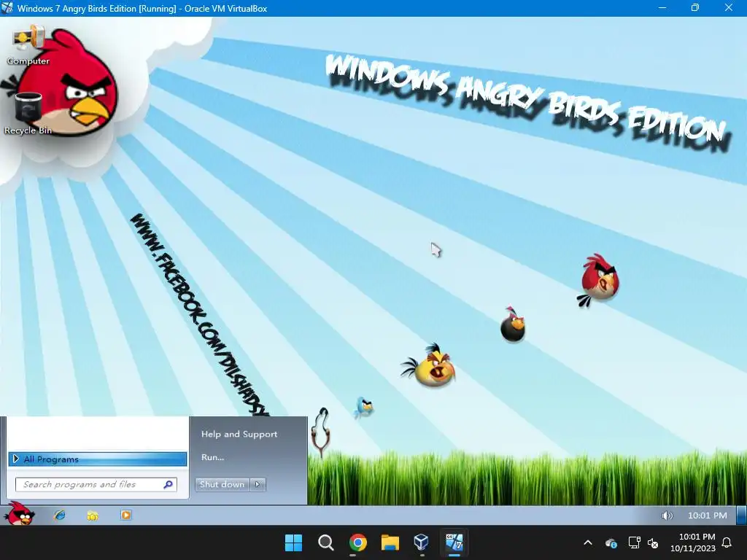Click the Angry Birds Start button
This screenshot has width=747, height=560.
point(20,514)
